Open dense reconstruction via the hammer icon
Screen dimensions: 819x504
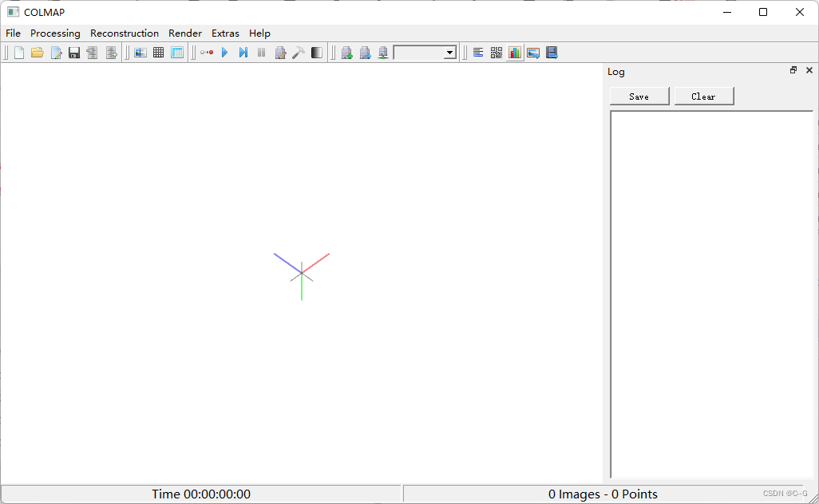298,52
